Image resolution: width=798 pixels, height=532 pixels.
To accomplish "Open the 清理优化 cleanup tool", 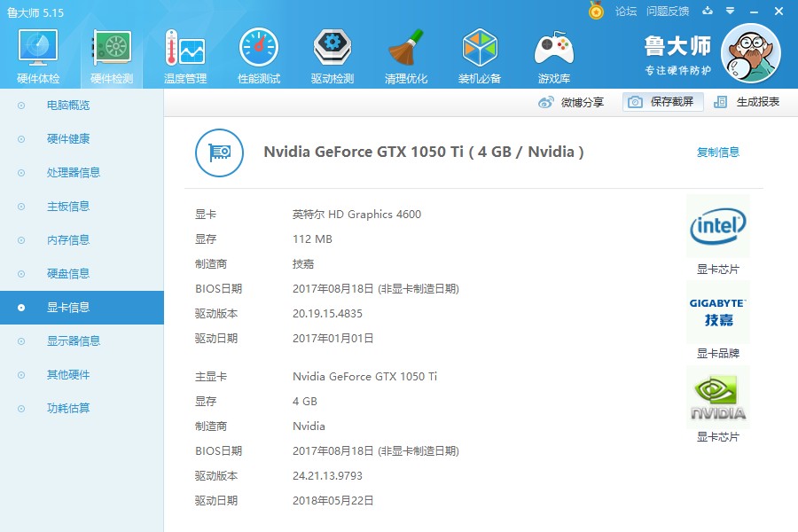I will (x=405, y=53).
